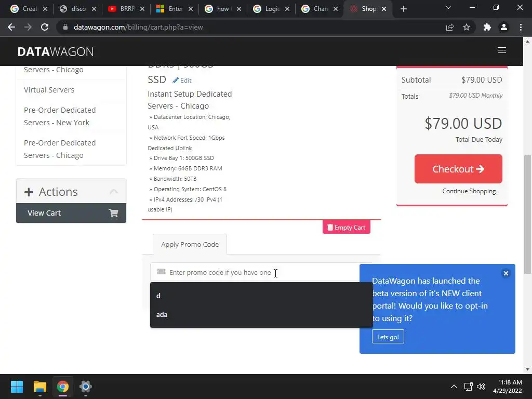Click 'Memory: 64GB DDR3 RAM' text
532x399 pixels.
(188, 169)
